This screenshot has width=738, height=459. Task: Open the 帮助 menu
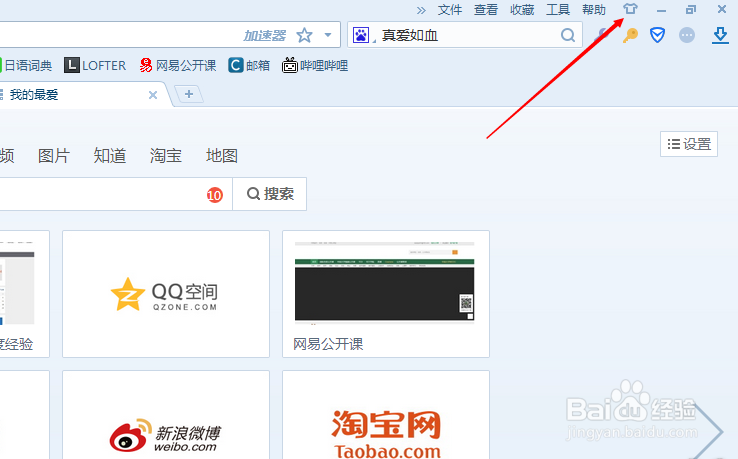tap(594, 10)
